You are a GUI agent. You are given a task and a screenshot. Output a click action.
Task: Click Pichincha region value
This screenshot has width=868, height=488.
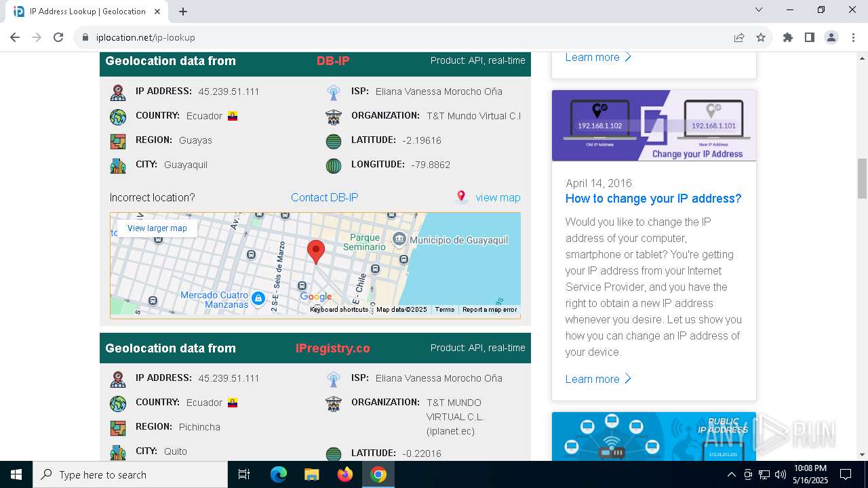pos(199,427)
